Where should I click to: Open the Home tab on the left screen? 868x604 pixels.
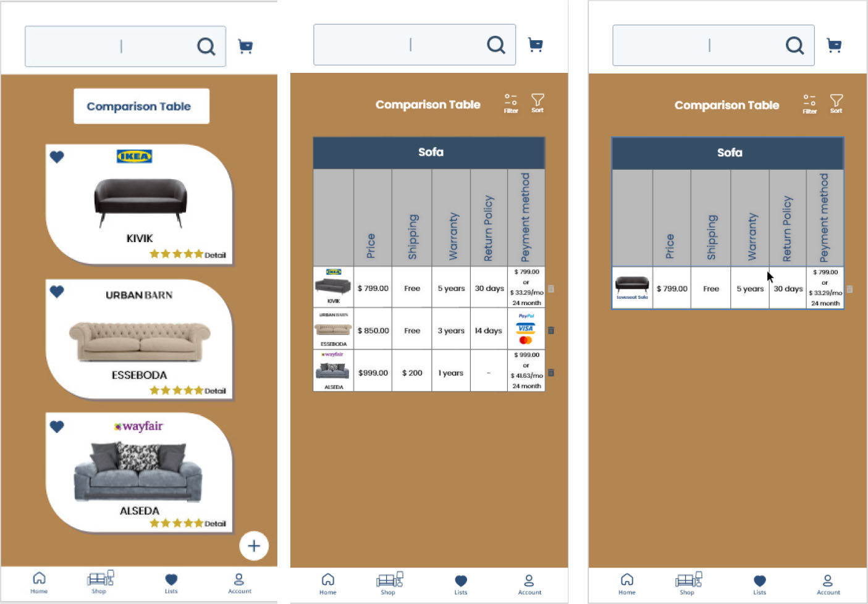tap(39, 582)
